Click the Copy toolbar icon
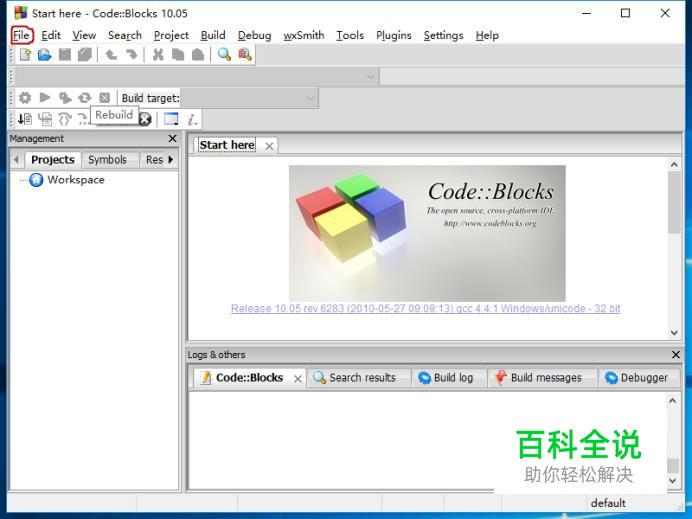 (x=178, y=55)
